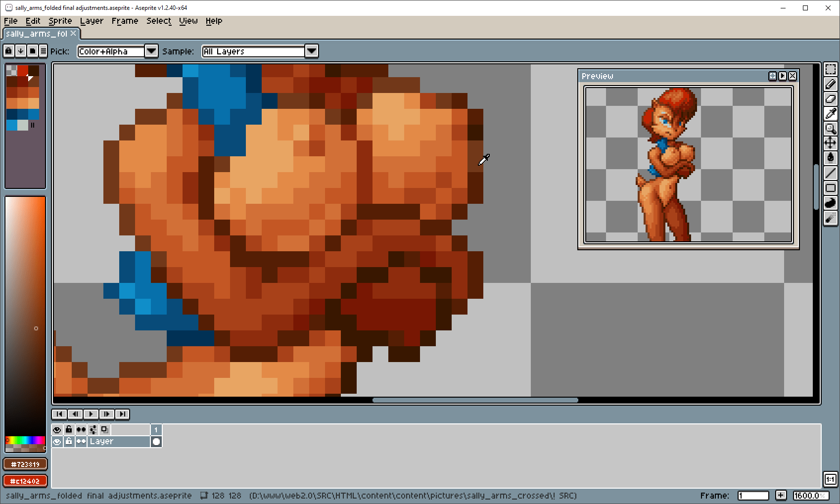Select the Paint Bucket tool
The width and height of the screenshot is (840, 504).
tap(830, 158)
